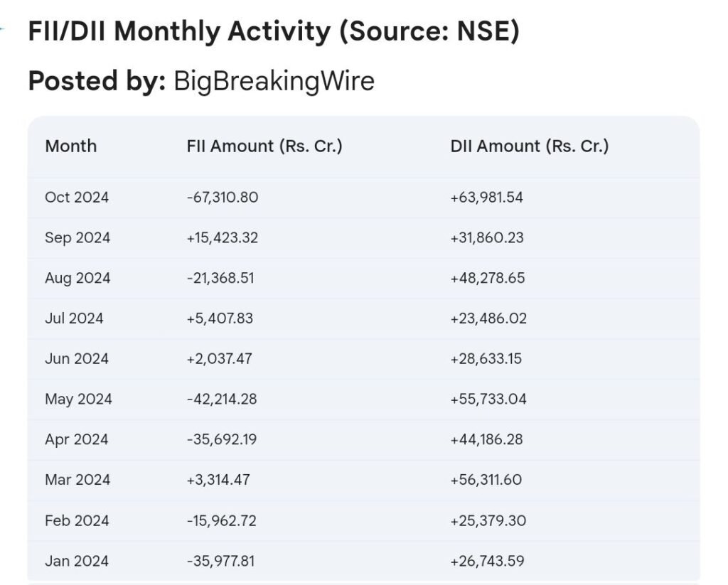The height and width of the screenshot is (585, 728).
Task: Select the Mar 2024 DII value +56,311.60
Action: [486, 480]
